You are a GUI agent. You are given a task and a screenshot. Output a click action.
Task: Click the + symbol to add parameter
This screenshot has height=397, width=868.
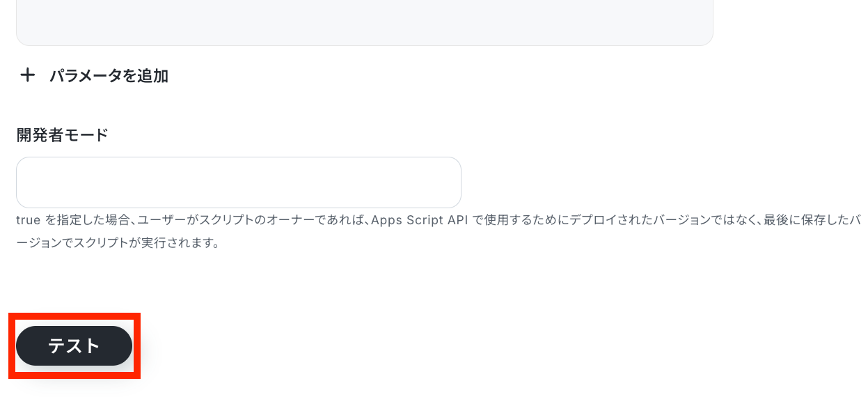pyautogui.click(x=27, y=75)
